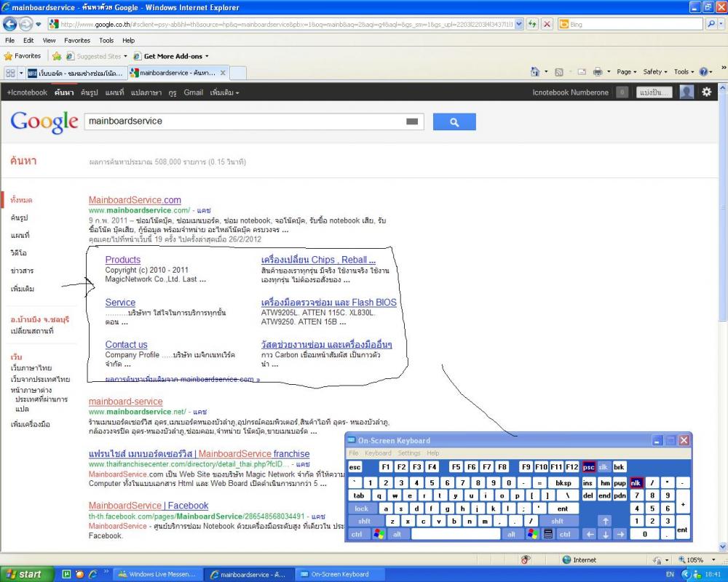Viewport: 728px width, 582px height.
Task: Click the blue Google search magnifier button
Action: pyautogui.click(x=454, y=122)
